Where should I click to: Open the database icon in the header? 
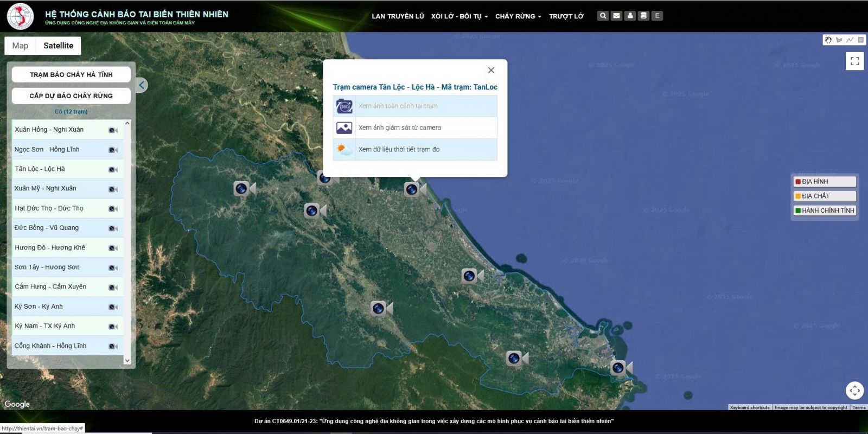[643, 16]
